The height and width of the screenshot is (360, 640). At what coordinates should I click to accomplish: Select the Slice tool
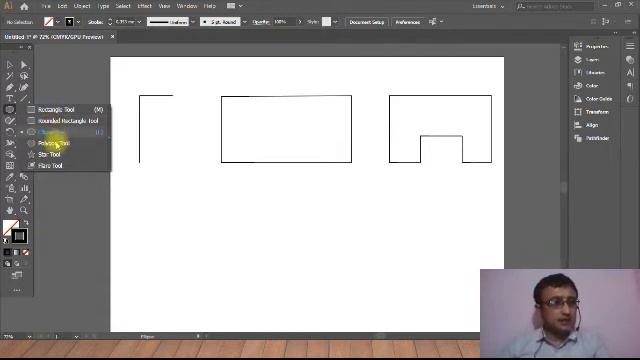(24, 199)
